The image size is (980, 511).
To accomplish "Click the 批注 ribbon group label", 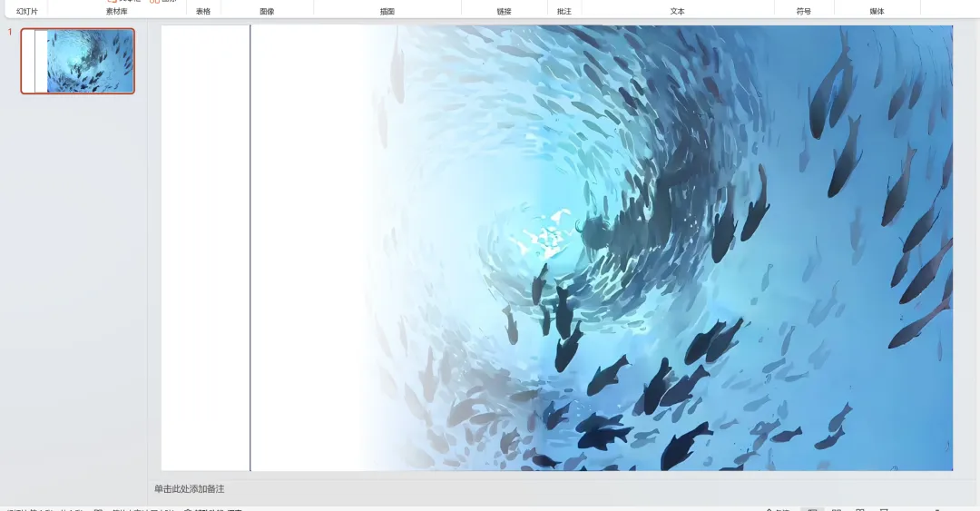I will pyautogui.click(x=563, y=11).
